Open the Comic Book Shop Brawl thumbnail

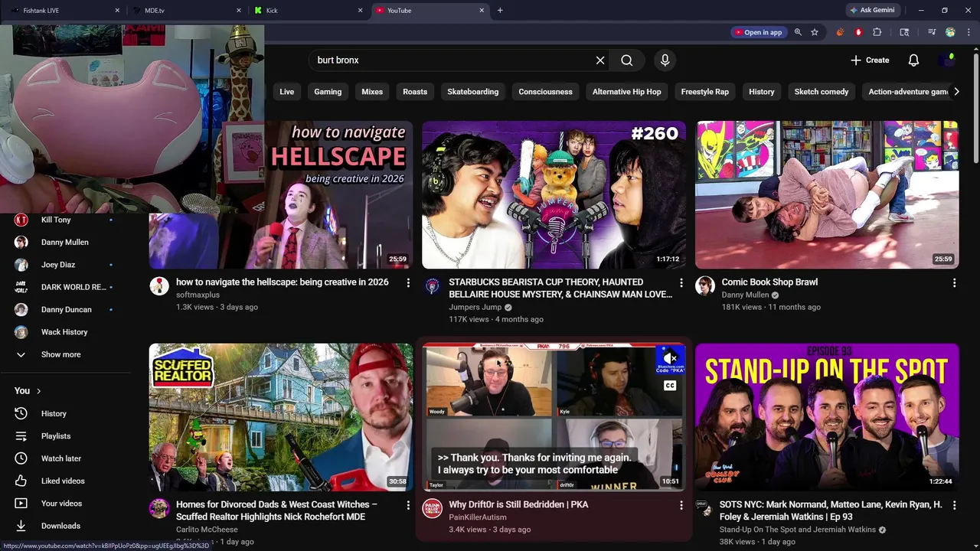827,194
